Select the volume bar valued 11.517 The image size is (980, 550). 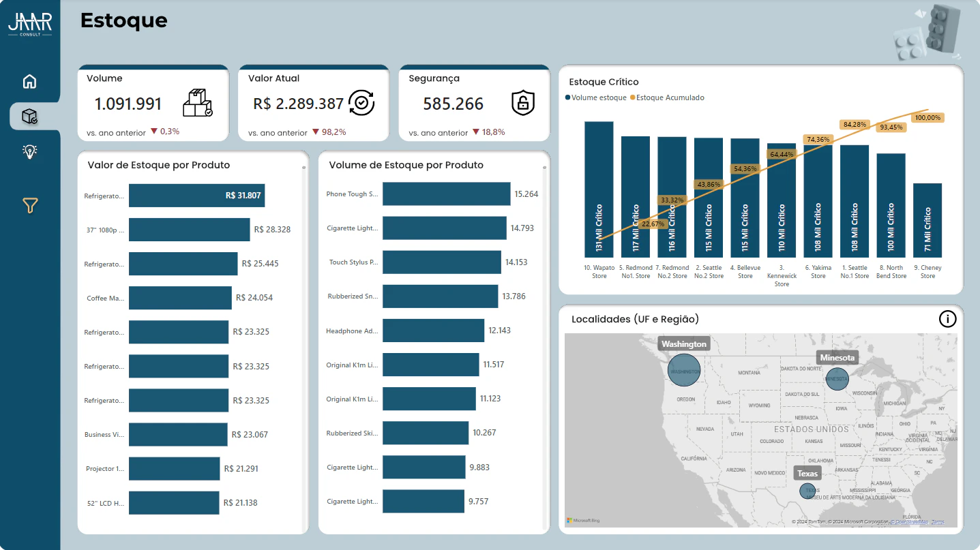pos(431,364)
